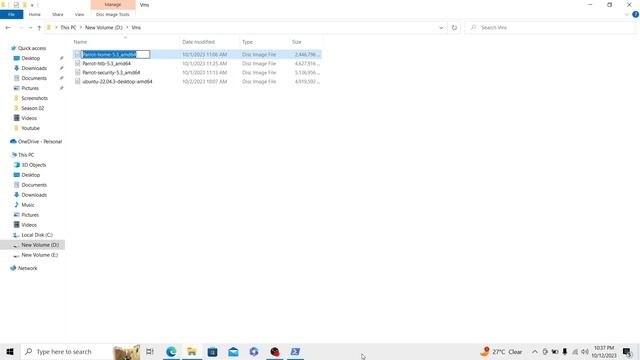Open Local Disk (C:) drive
The image size is (640, 360).
coord(37,235)
